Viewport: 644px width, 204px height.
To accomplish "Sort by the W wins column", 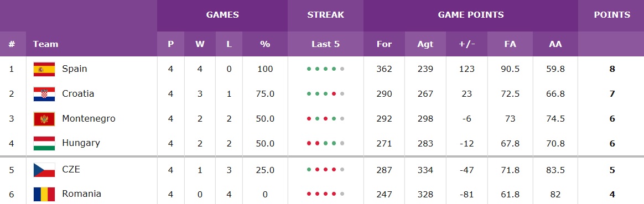I will pos(200,44).
